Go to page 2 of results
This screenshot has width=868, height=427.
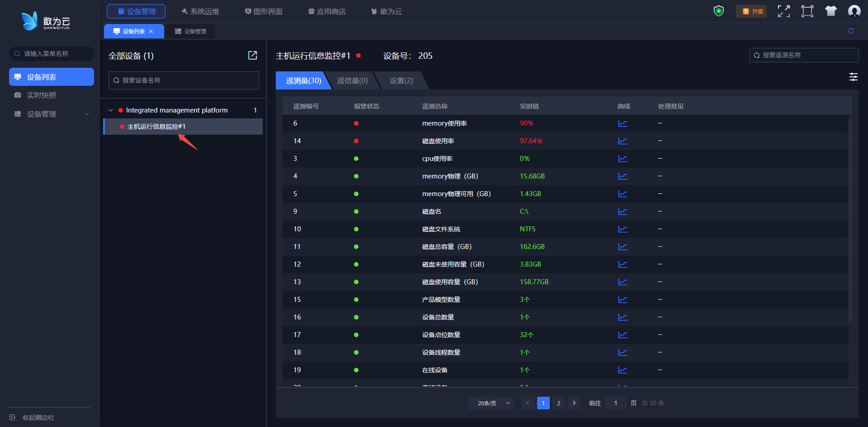pyautogui.click(x=559, y=403)
